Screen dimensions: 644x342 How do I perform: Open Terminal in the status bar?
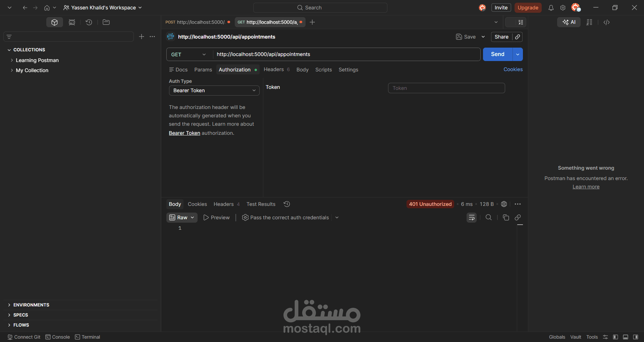tap(88, 337)
